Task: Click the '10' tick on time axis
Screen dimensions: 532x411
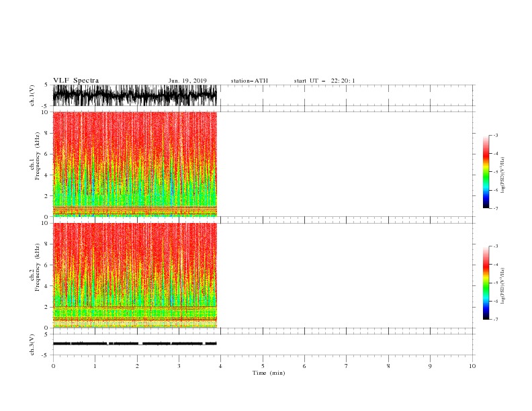Action: click(472, 366)
